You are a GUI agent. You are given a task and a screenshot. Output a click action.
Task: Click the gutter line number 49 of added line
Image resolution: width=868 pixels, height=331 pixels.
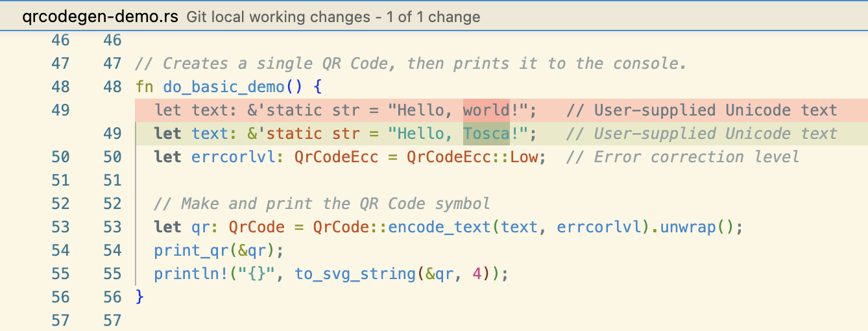[x=112, y=134]
